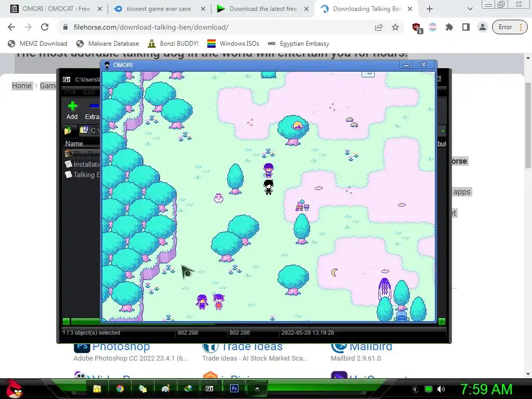Click the Angry Birds start button
This screenshot has height=399, width=532.
pos(14,389)
